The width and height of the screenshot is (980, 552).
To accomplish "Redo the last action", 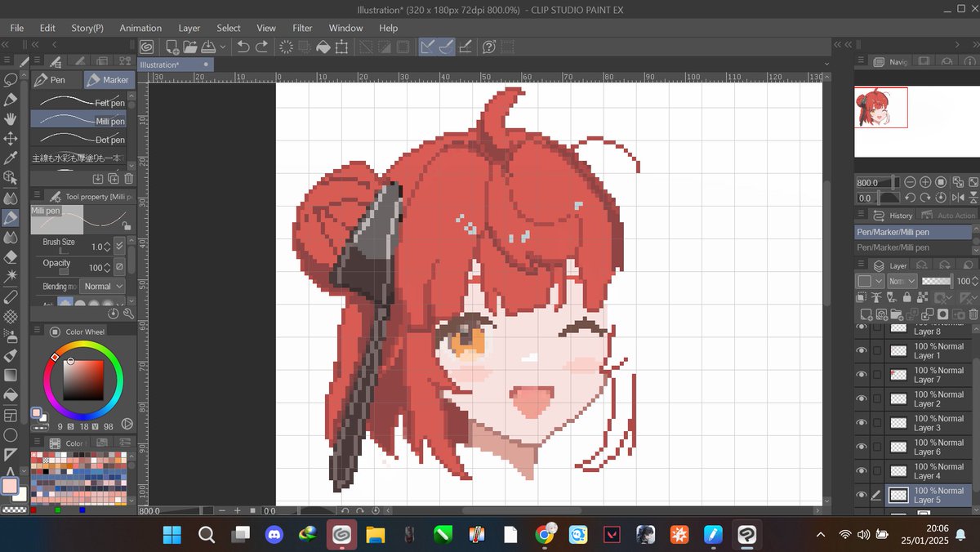I will pyautogui.click(x=261, y=47).
